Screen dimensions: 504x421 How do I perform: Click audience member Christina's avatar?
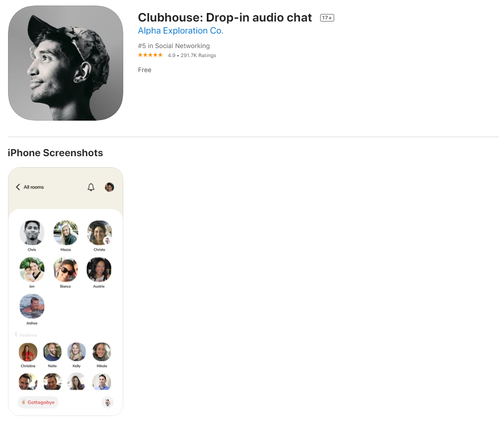coord(28,351)
